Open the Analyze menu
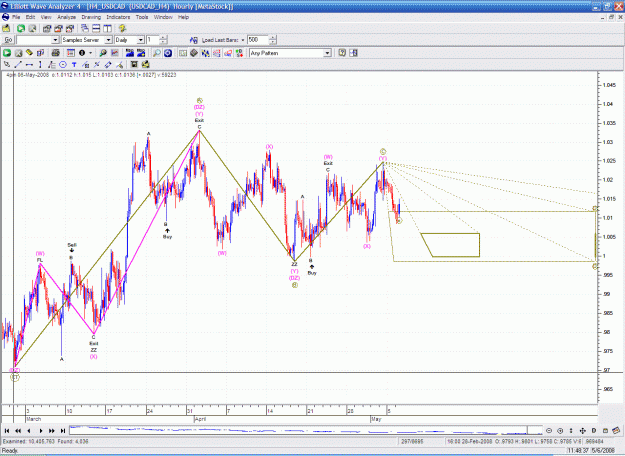This screenshot has height=456, width=625. [x=67, y=17]
